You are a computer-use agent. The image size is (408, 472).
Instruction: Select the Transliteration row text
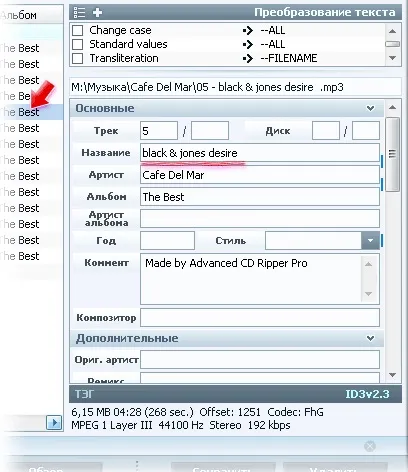pos(124,58)
